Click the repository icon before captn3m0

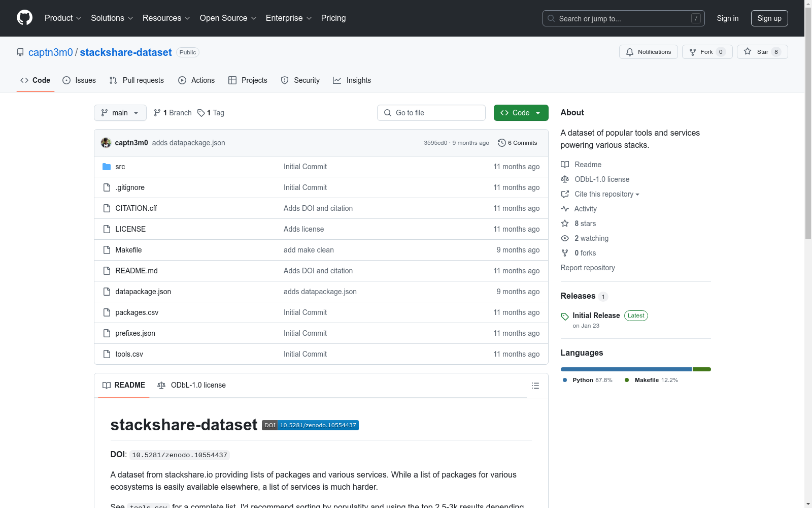[x=20, y=52]
